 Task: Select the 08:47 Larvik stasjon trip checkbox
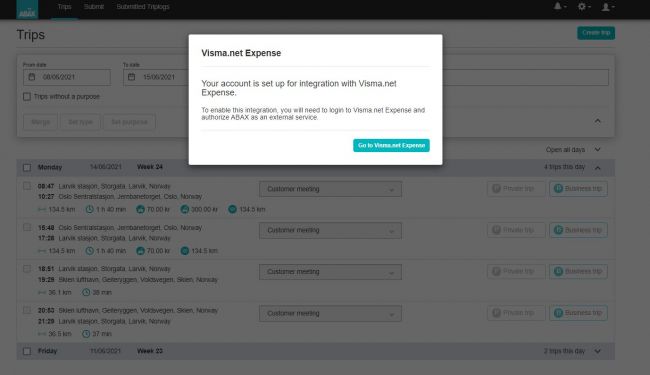tap(27, 186)
